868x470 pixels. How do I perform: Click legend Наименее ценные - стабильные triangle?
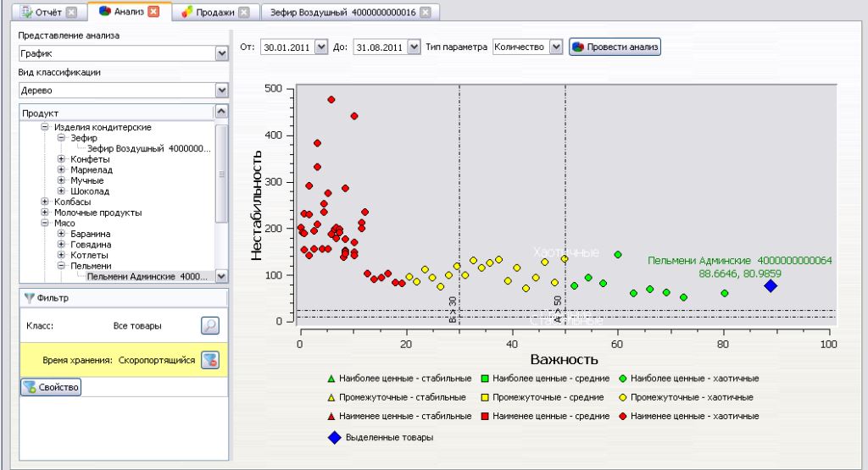pyautogui.click(x=331, y=417)
